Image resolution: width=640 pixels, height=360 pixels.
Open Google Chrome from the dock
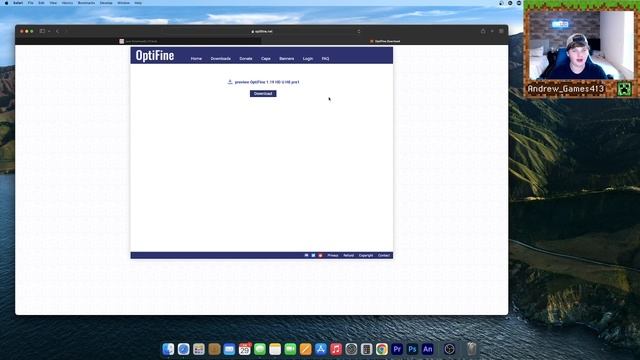click(382, 349)
